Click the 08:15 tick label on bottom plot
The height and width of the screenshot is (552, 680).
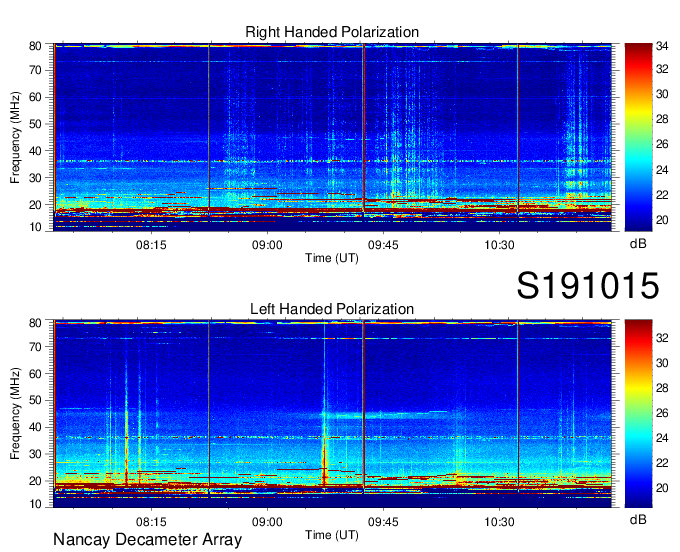pos(151,522)
